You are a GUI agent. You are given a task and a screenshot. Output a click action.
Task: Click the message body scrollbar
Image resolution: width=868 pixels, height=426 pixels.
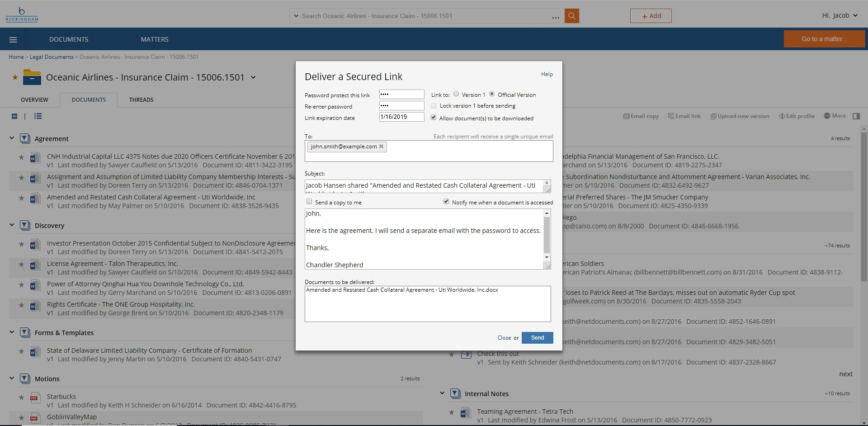pos(547,235)
